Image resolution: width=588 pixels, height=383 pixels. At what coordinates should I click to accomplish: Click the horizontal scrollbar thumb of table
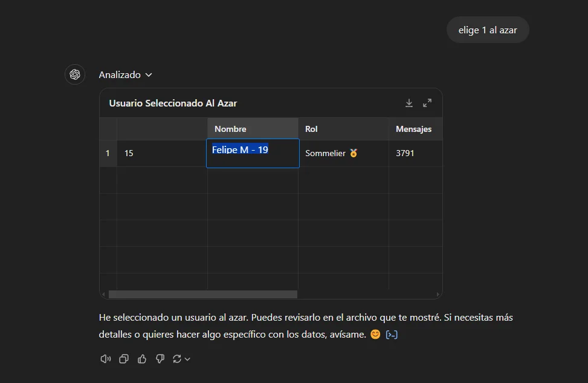click(203, 295)
